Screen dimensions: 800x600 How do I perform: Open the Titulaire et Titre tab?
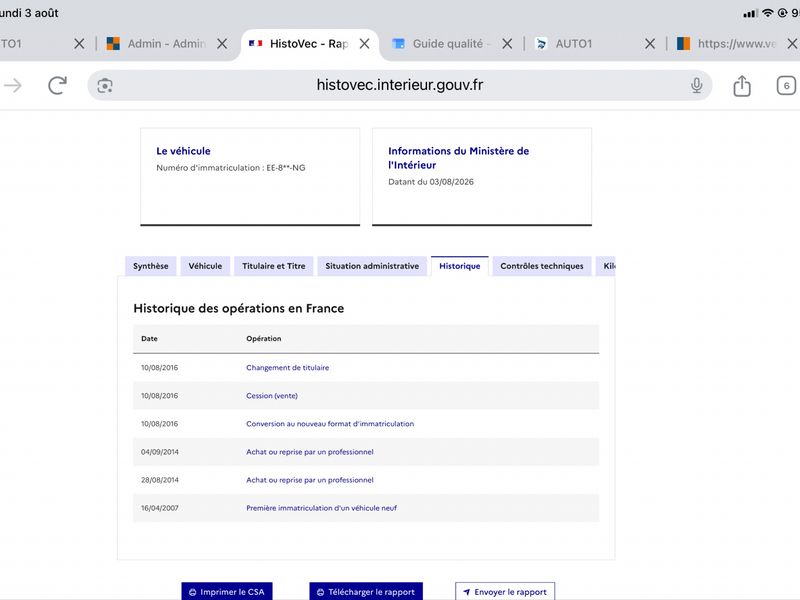tap(273, 266)
